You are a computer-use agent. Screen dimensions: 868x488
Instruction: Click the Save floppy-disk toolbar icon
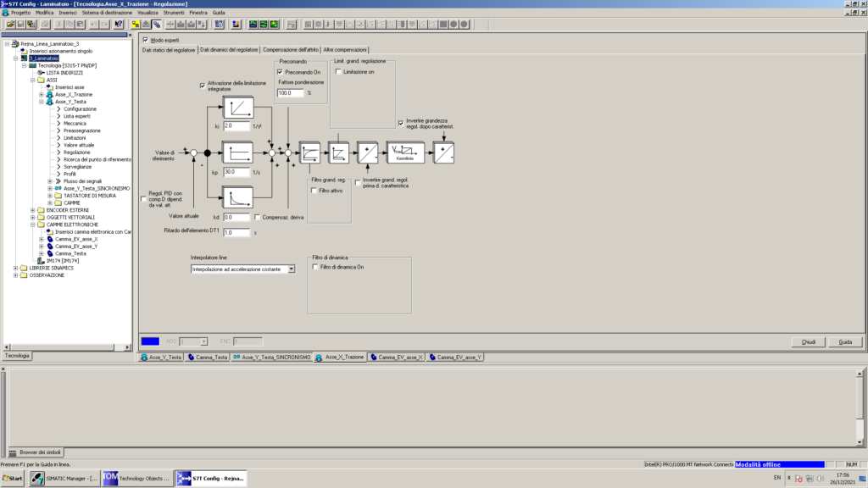coord(20,25)
